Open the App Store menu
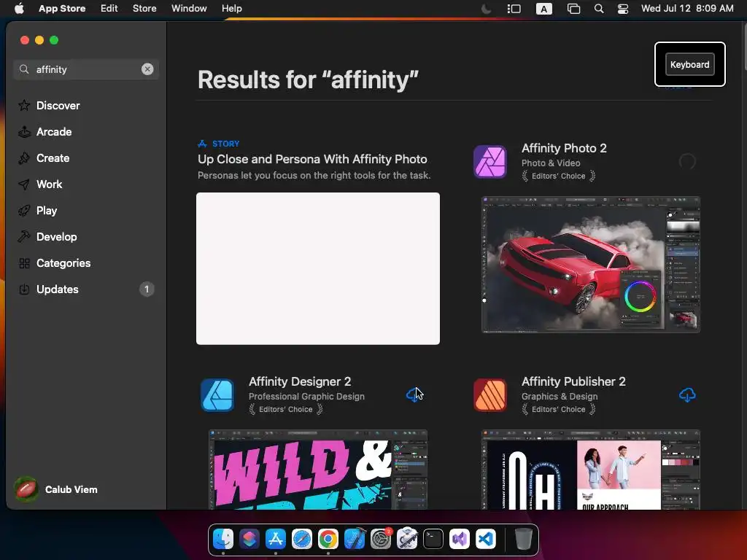Image resolution: width=747 pixels, height=560 pixels. pos(62,8)
